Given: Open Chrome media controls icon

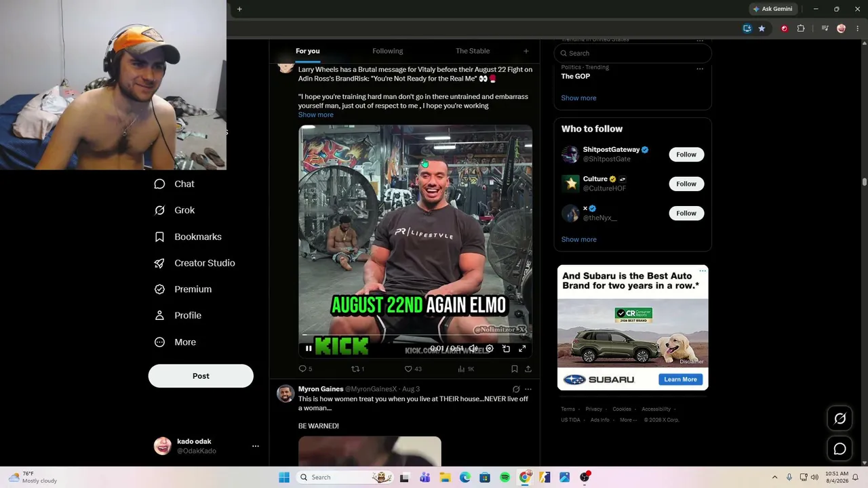Looking at the screenshot, I should pos(825,28).
